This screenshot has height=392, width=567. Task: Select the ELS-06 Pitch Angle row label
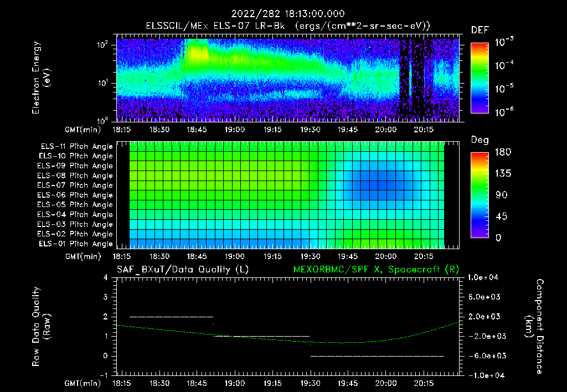pos(75,195)
